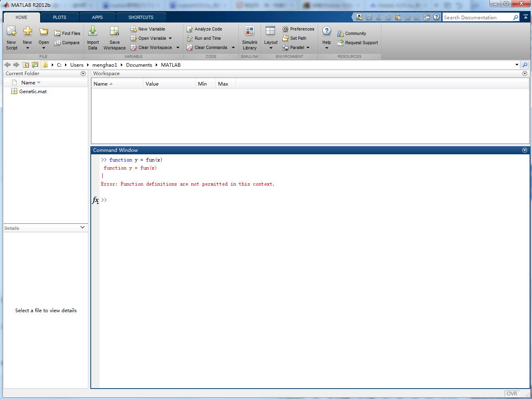Viewport: 532px width, 399px height.
Task: Expand the Open Variable dropdown arrow
Action: pyautogui.click(x=170, y=38)
